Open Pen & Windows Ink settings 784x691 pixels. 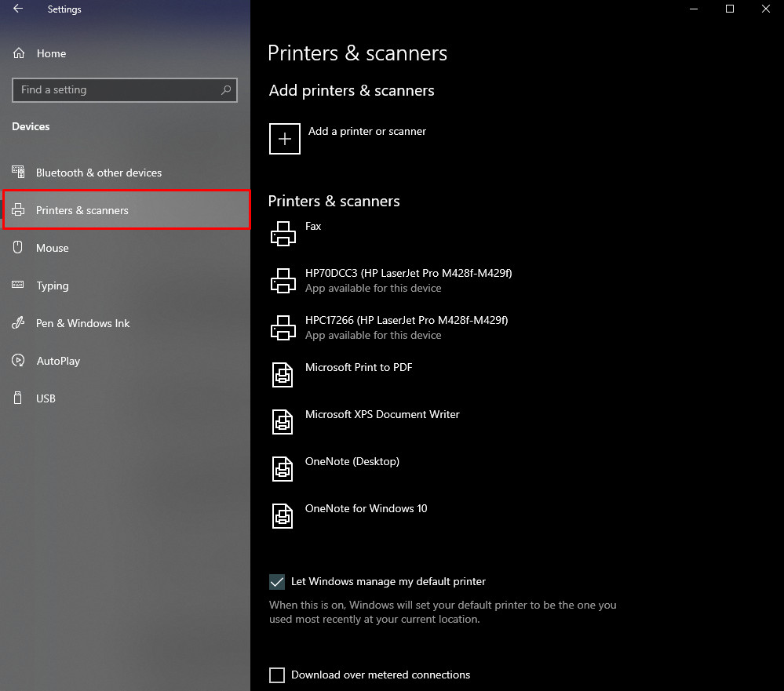point(125,323)
